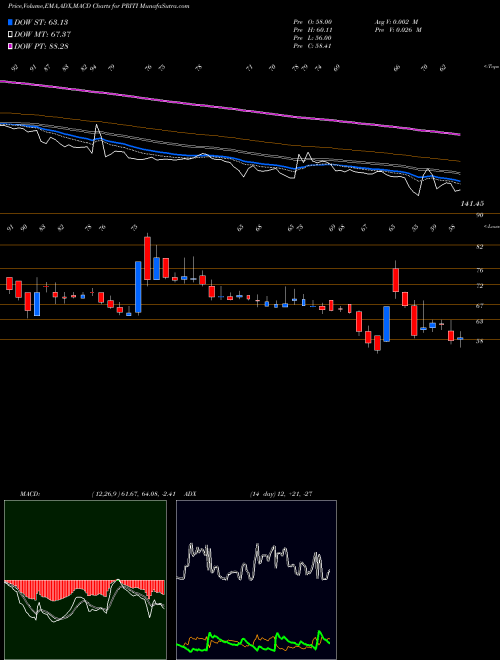
Task: Click the magenta DOW PT legend swatch
Action: click(x=11, y=46)
